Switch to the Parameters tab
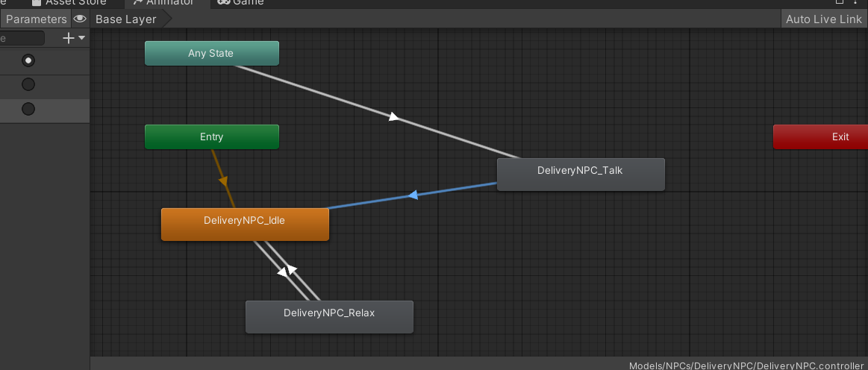Viewport: 868px width, 370px height. coord(36,19)
